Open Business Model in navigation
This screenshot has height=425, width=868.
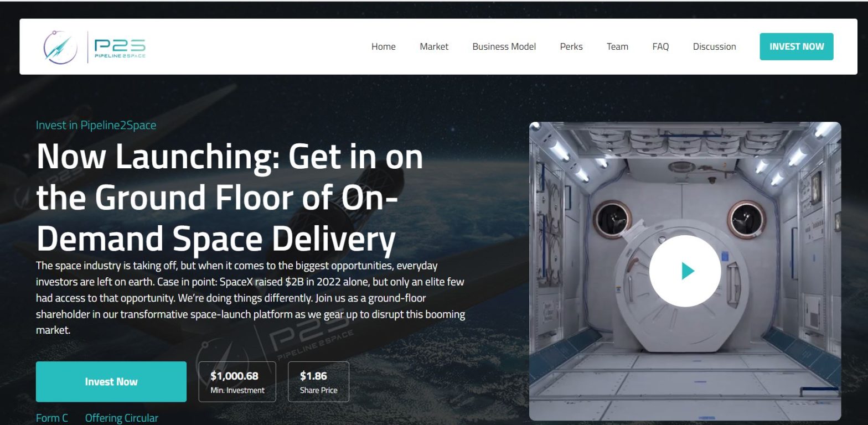(x=504, y=46)
